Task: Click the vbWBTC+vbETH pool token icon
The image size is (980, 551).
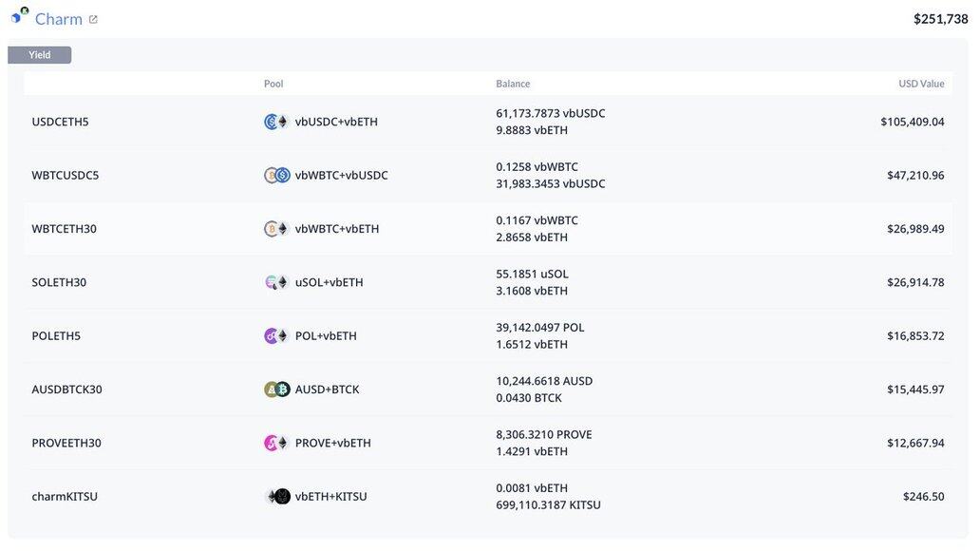Action: point(276,229)
